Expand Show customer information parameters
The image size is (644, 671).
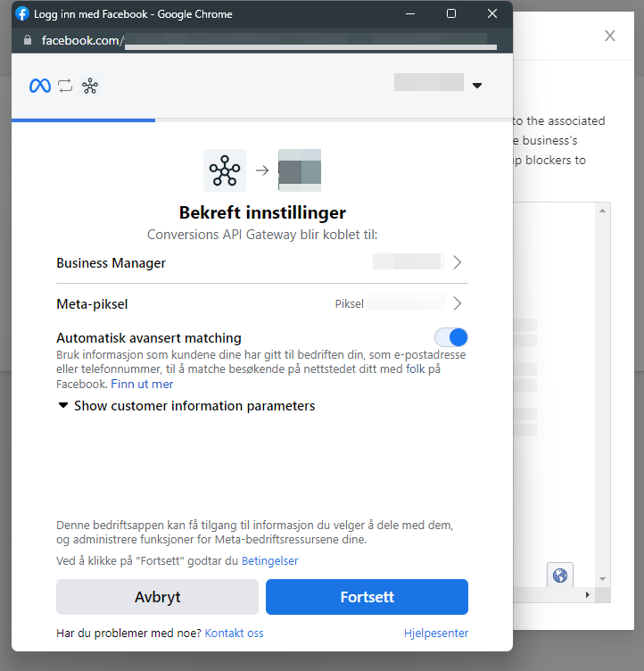coord(186,406)
